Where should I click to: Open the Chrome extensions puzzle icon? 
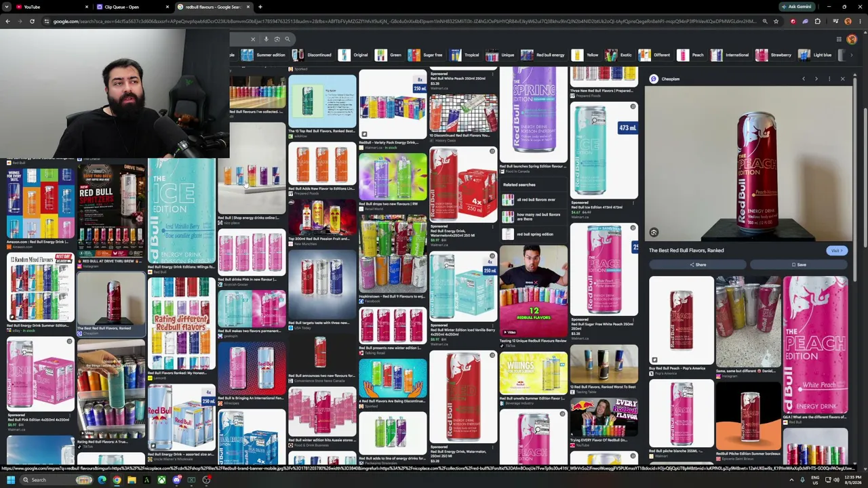tap(817, 21)
